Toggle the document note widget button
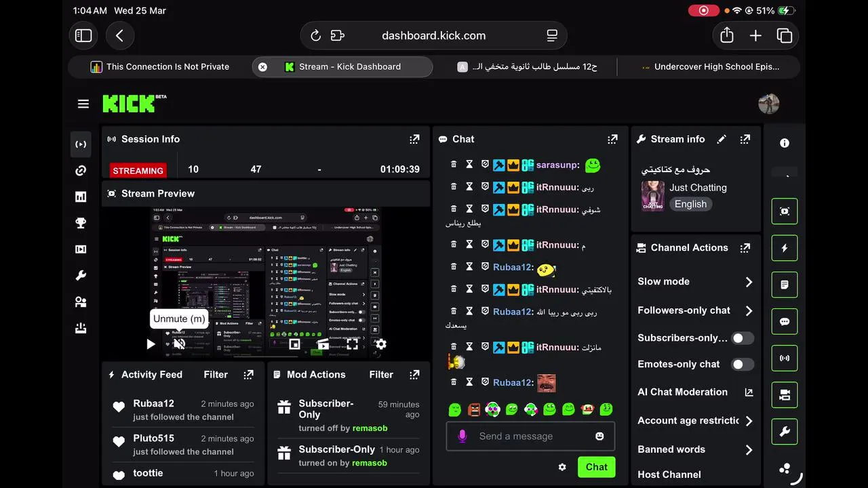 coord(785,285)
